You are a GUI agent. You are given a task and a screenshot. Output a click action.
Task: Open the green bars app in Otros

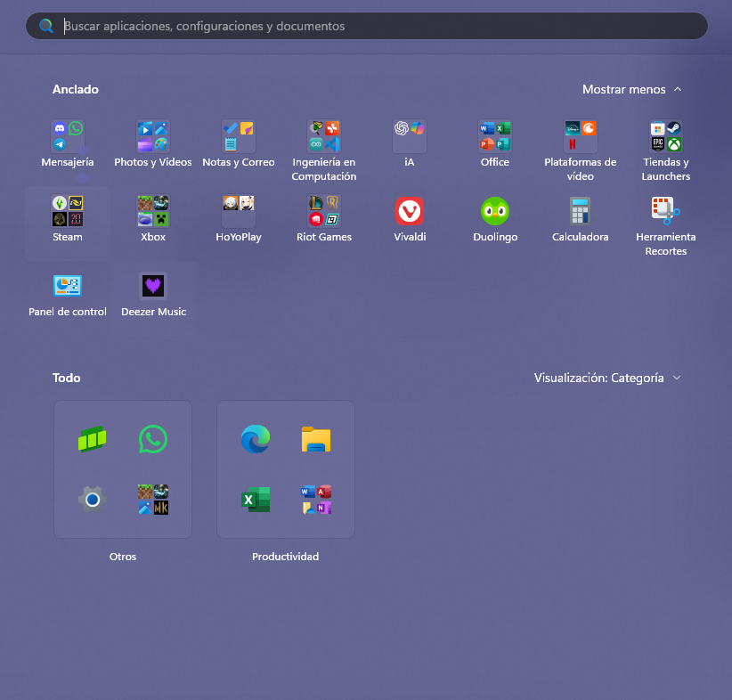coord(92,439)
